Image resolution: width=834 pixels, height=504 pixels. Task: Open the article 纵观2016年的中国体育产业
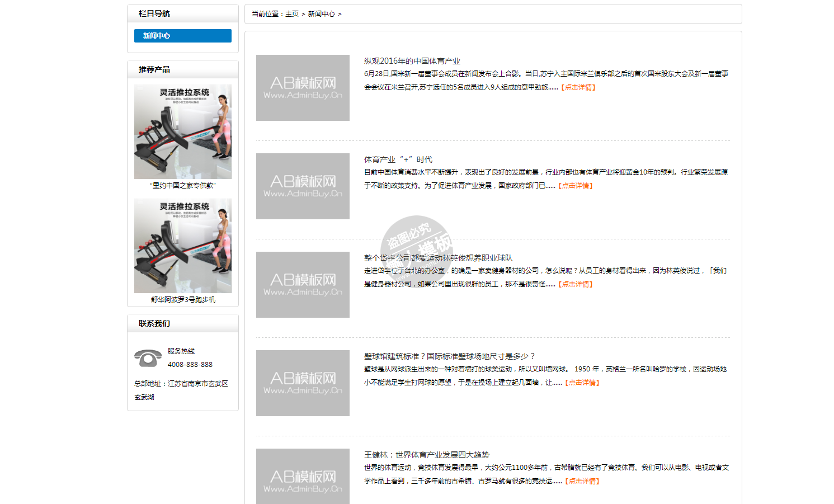(x=412, y=61)
